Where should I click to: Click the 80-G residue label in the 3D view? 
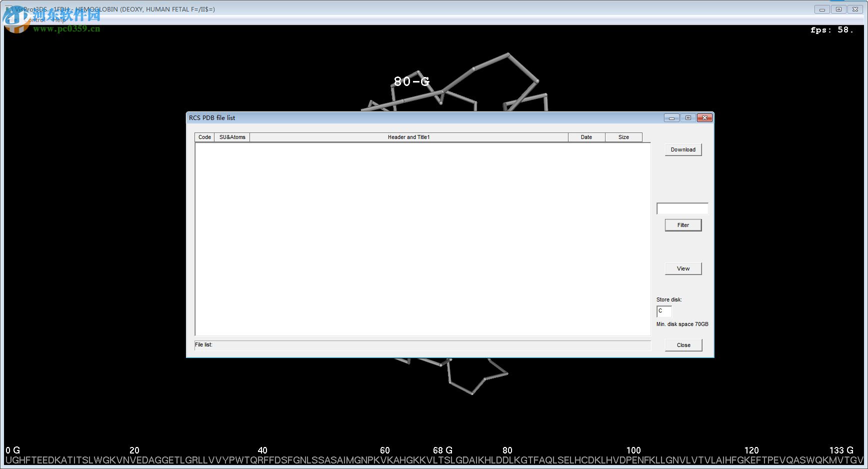[411, 81]
